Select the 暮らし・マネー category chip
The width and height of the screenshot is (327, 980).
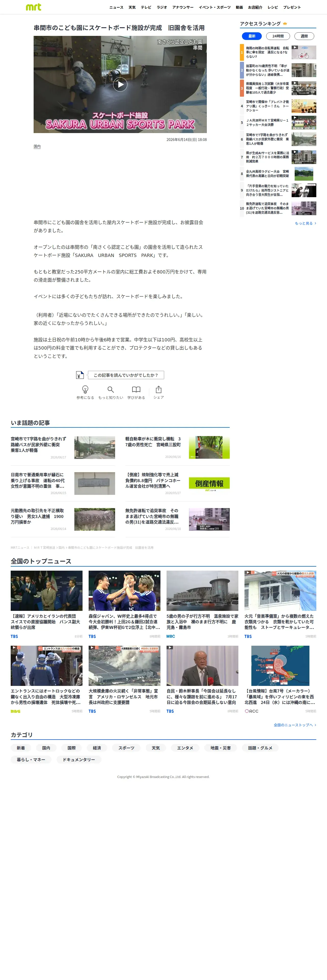click(31, 759)
